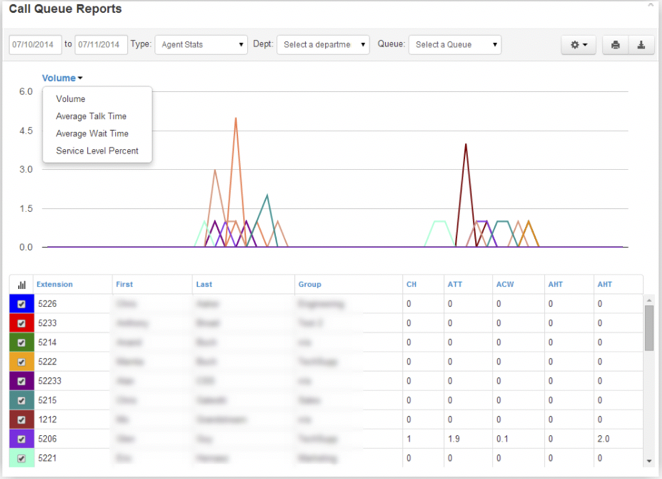Click the Group column header
The width and height of the screenshot is (662, 479).
pyautogui.click(x=310, y=284)
